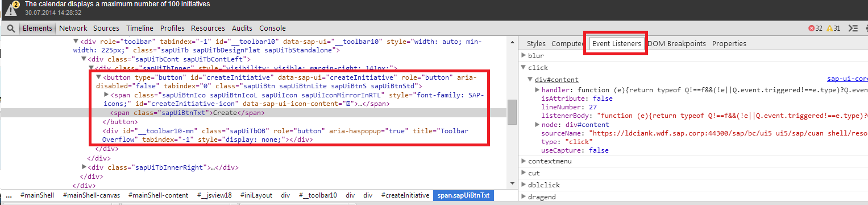
Task: Open the DOM Breakpoints sidebar tab
Action: click(x=676, y=44)
